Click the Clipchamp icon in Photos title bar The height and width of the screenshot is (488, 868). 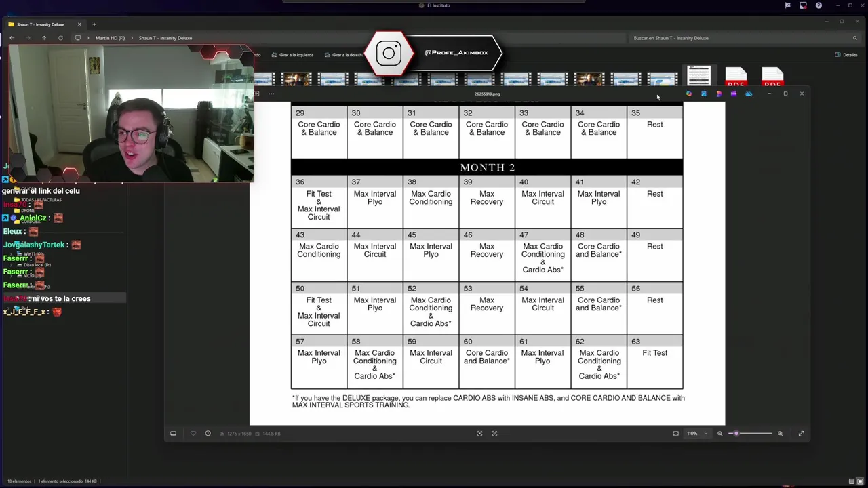click(x=734, y=94)
